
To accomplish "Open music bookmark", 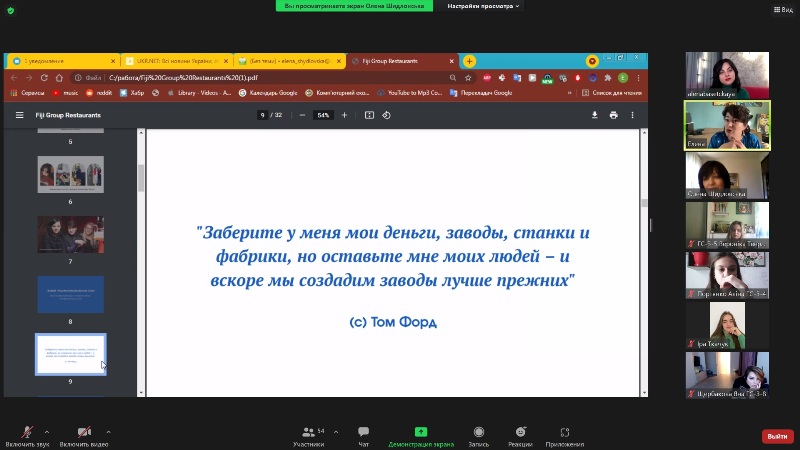I will (x=65, y=93).
